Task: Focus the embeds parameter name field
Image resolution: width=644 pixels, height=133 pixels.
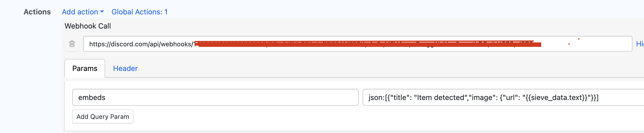Action: point(215,97)
